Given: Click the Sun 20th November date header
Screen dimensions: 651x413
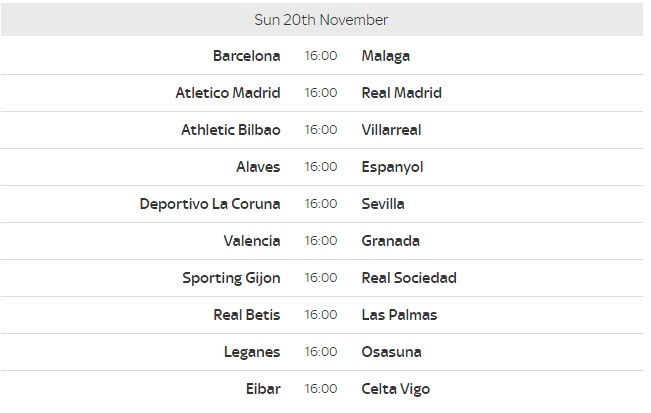Looking at the screenshot, I should point(322,20).
